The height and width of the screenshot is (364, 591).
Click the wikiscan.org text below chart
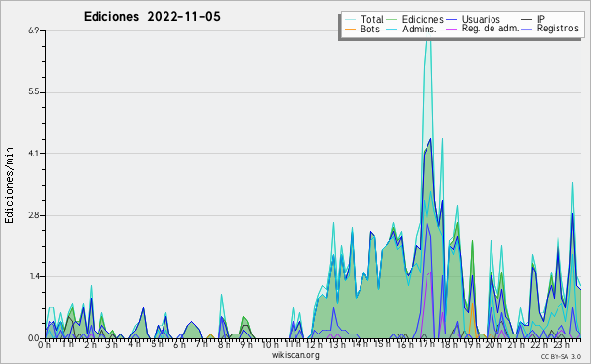pyautogui.click(x=295, y=355)
